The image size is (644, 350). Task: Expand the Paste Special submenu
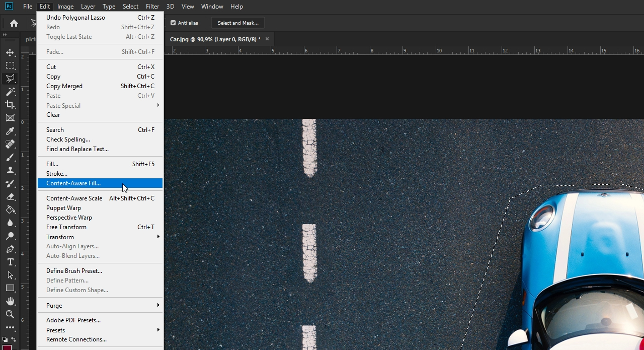[100, 105]
